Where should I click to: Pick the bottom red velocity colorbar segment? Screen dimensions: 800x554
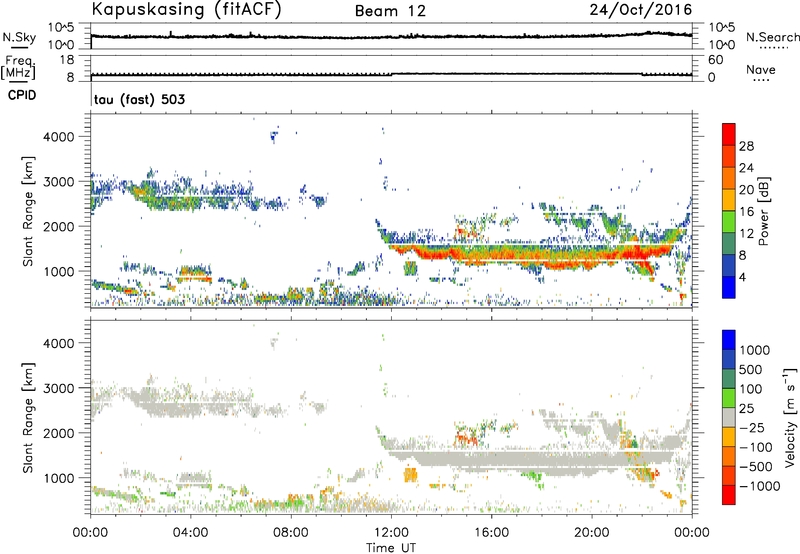pyautogui.click(x=729, y=495)
